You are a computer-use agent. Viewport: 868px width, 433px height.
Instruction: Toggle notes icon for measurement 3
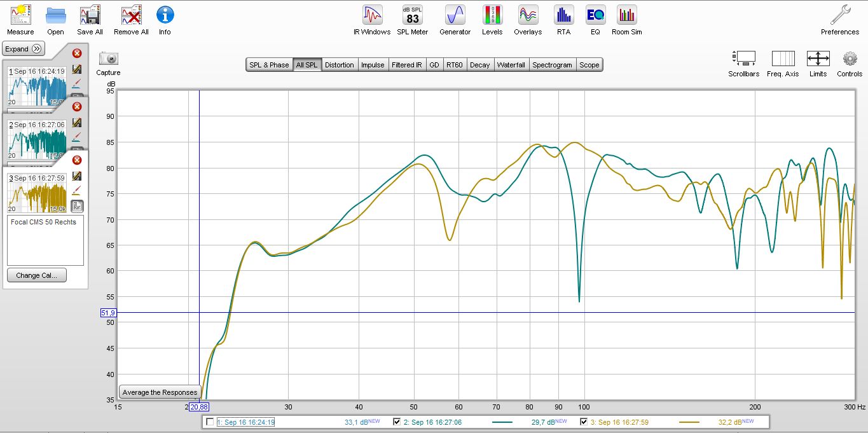click(77, 205)
